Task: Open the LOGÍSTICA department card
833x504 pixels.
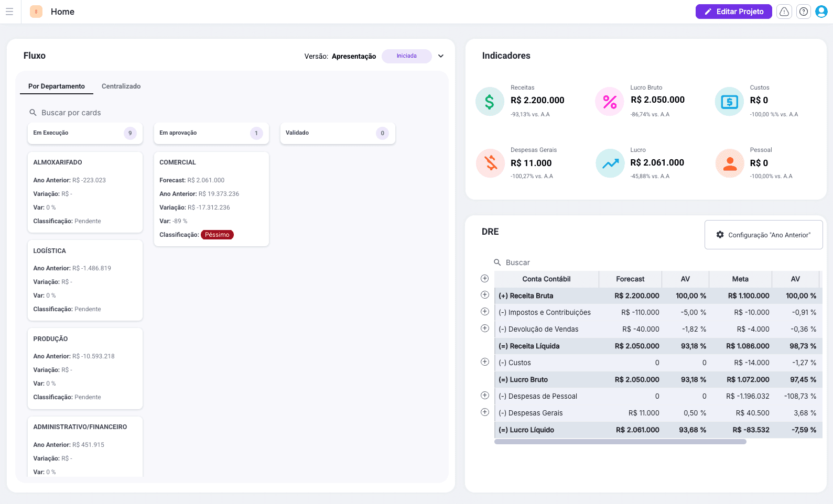Action: [x=85, y=280]
